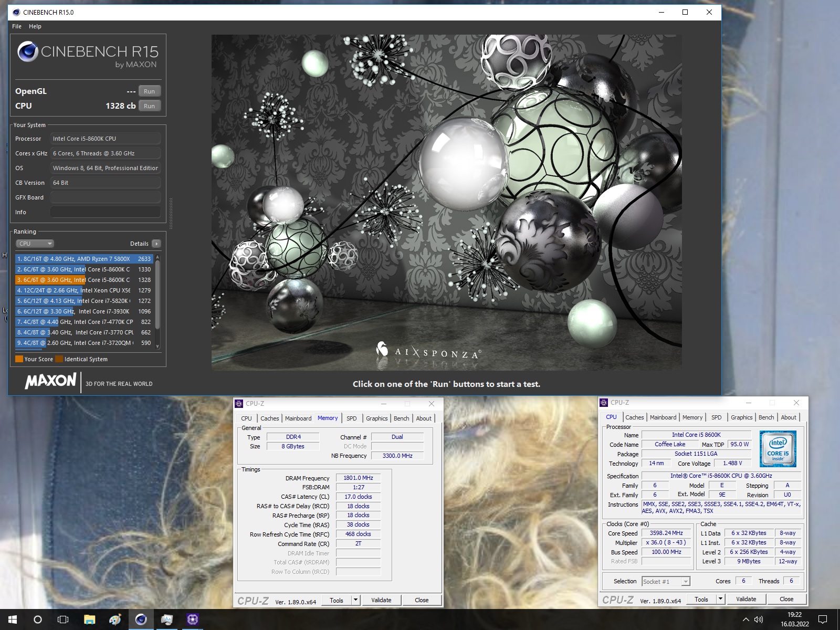Viewport: 840px width, 630px height.
Task: Open Memory tab in right CPU-Z window
Action: (x=692, y=417)
